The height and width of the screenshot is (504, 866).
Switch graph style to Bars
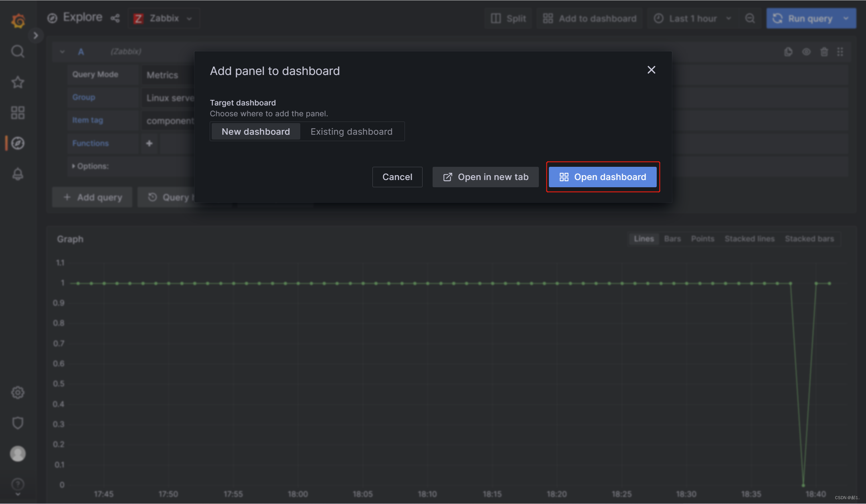672,239
